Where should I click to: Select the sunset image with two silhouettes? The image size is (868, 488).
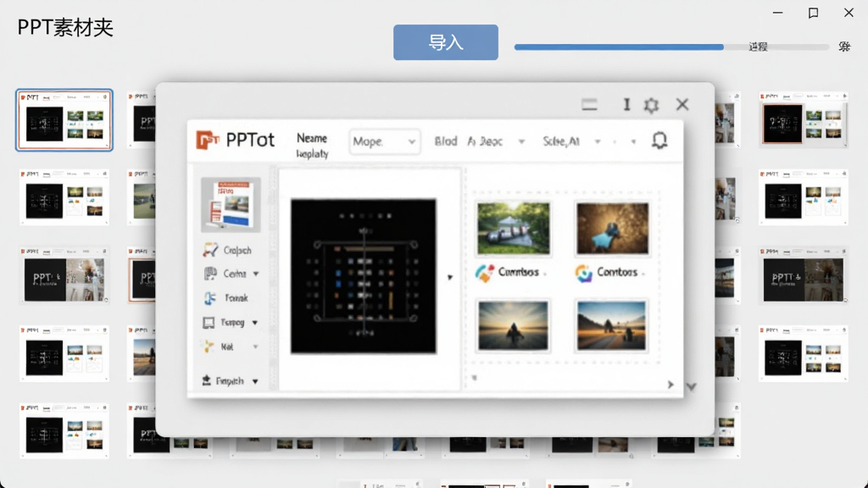point(612,326)
